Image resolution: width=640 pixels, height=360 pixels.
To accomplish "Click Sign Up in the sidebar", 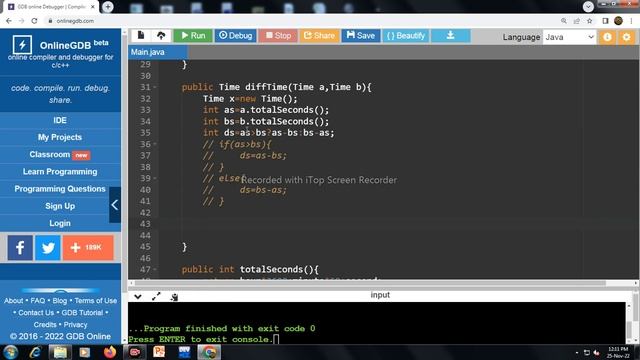I will tap(60, 206).
